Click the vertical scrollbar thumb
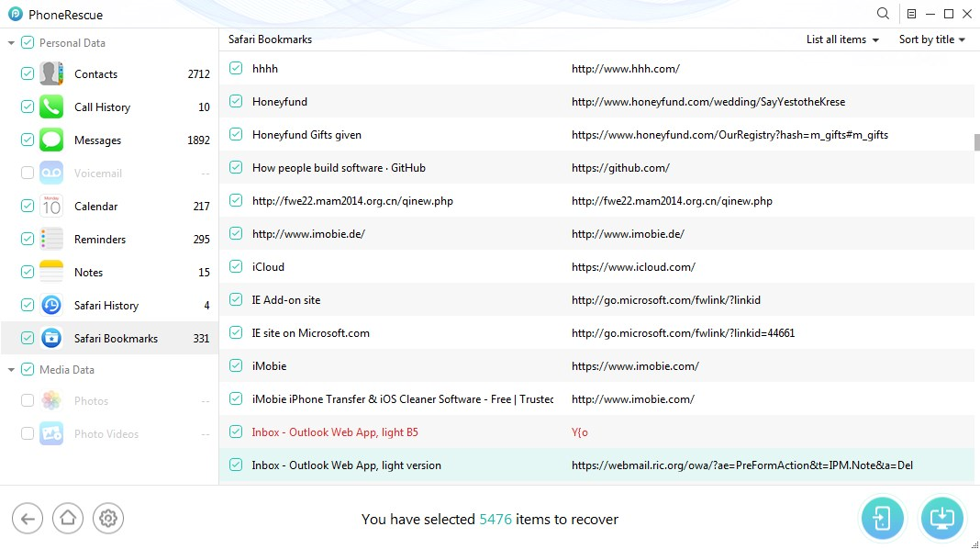 (x=977, y=142)
